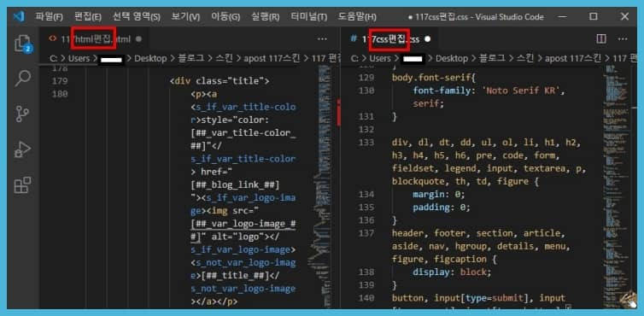Open the 파일(F) menu

click(x=49, y=17)
